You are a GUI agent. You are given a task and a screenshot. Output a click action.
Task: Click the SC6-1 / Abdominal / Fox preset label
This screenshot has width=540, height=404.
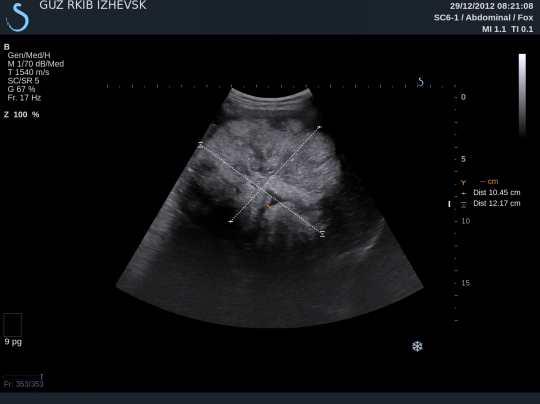click(483, 18)
